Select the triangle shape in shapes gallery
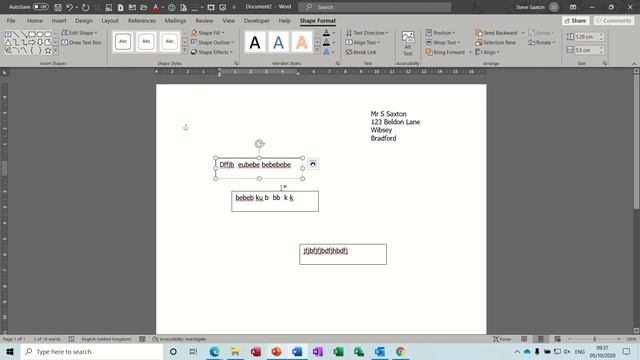 pyautogui.click(x=8, y=42)
